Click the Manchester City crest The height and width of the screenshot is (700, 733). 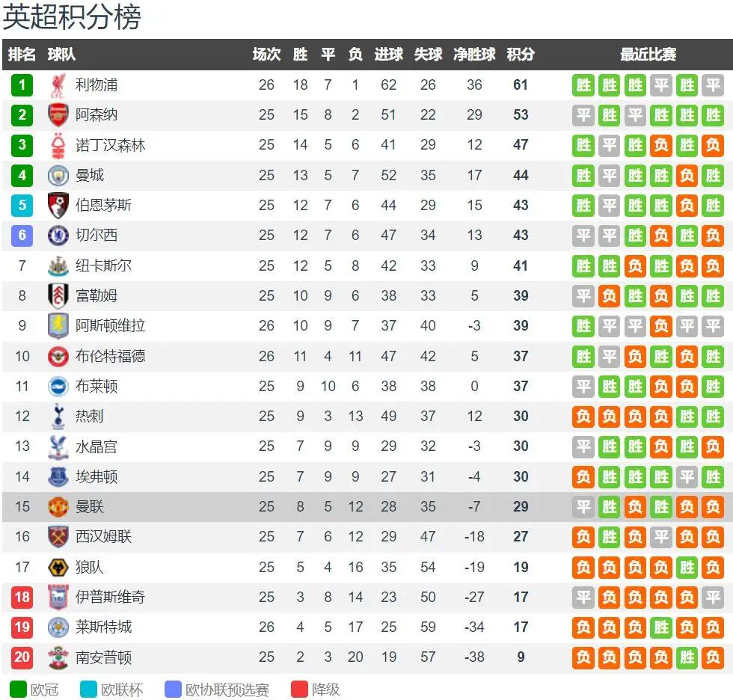[58, 176]
